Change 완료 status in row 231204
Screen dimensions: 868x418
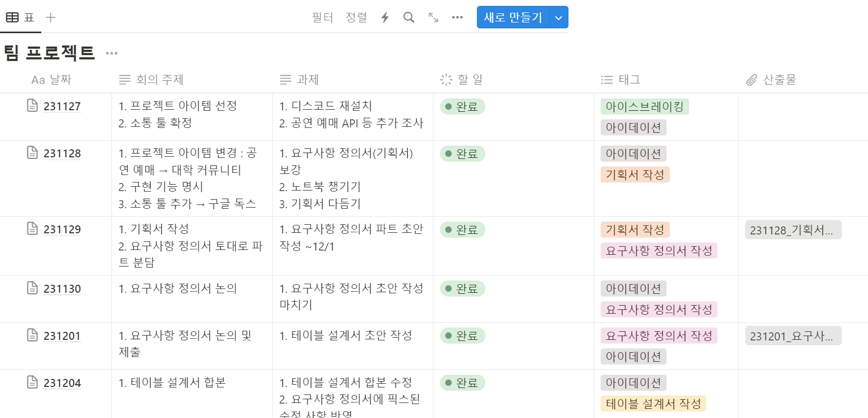462,383
